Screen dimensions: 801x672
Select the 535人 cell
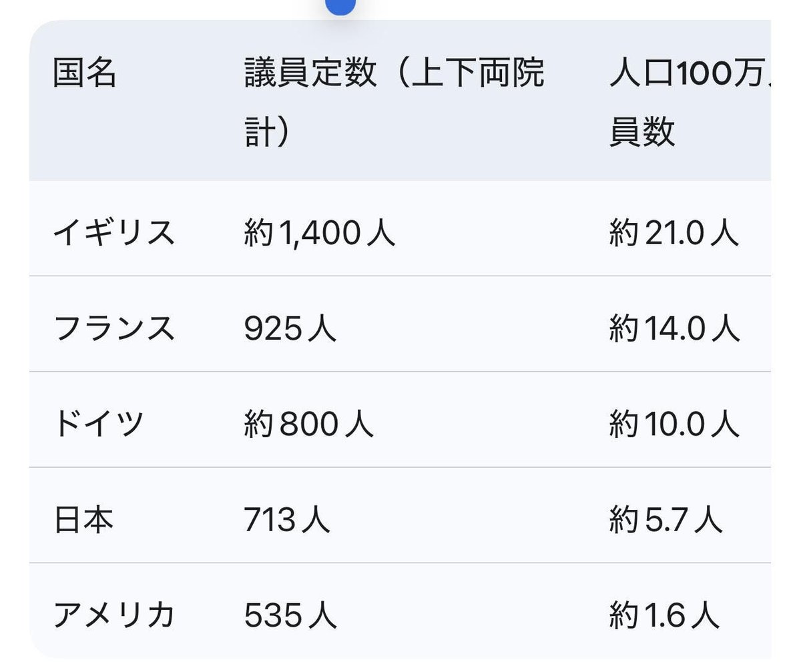290,615
